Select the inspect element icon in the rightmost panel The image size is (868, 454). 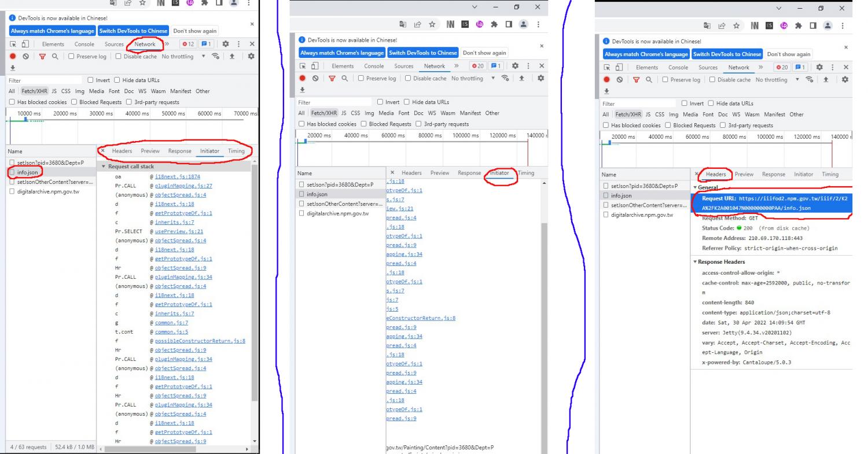tap(607, 68)
